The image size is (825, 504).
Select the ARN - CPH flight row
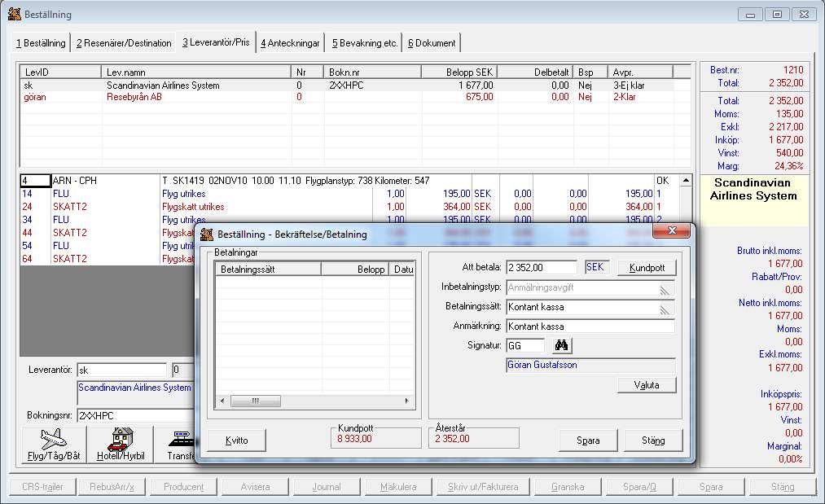pos(350,181)
